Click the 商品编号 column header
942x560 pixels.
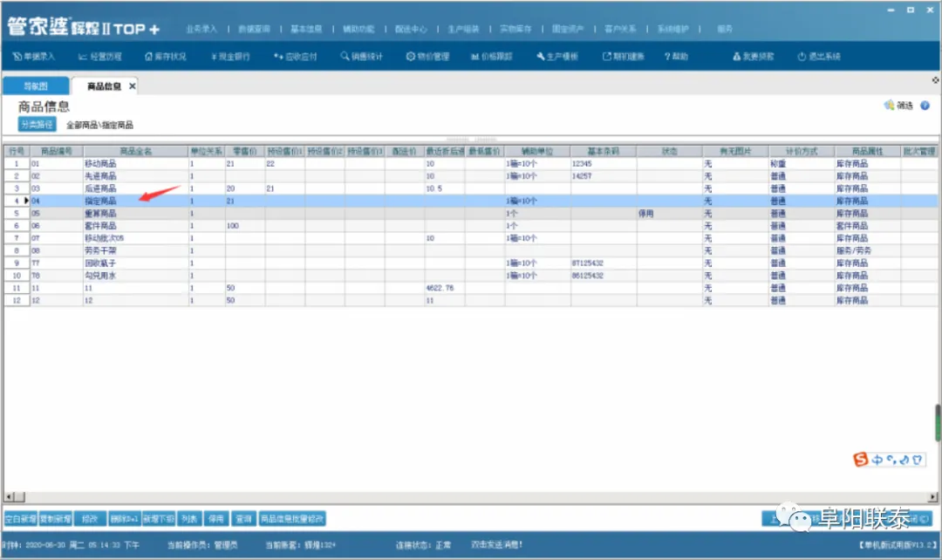point(57,151)
